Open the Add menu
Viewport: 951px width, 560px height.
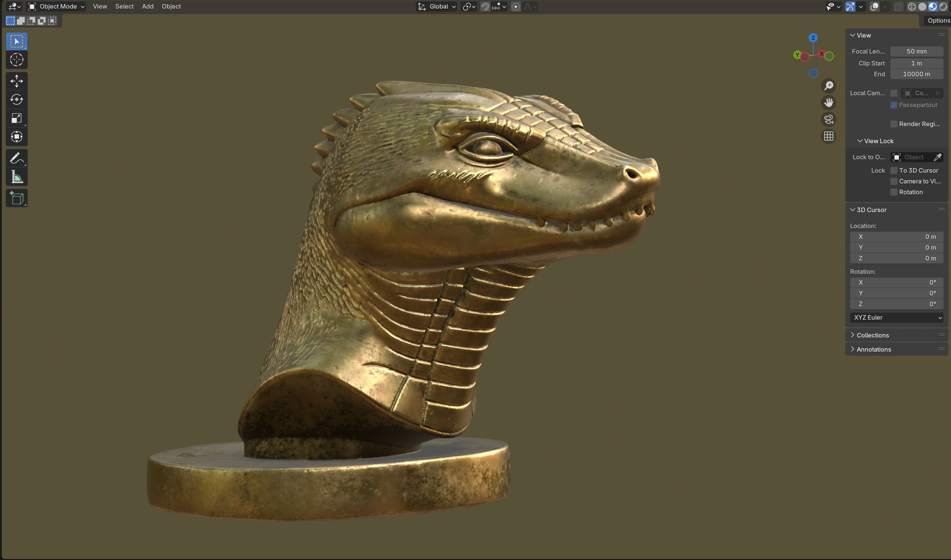click(148, 6)
